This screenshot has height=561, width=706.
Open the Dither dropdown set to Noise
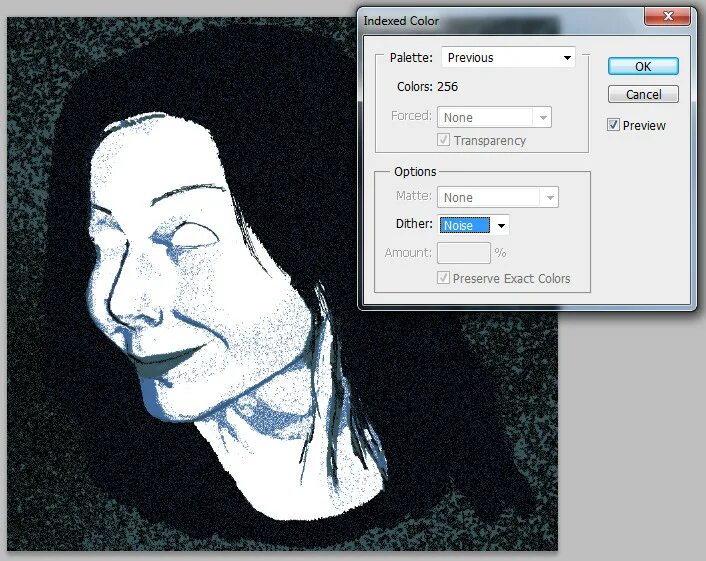point(474,225)
